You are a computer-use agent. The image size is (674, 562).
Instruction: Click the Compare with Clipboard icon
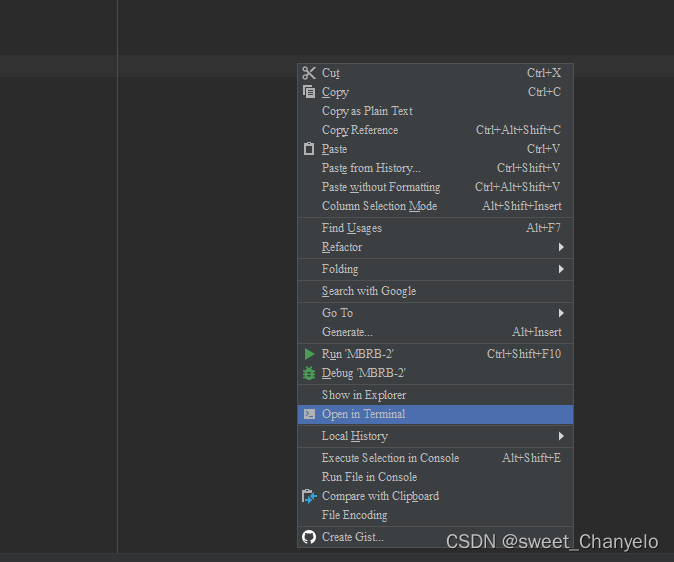coord(309,496)
